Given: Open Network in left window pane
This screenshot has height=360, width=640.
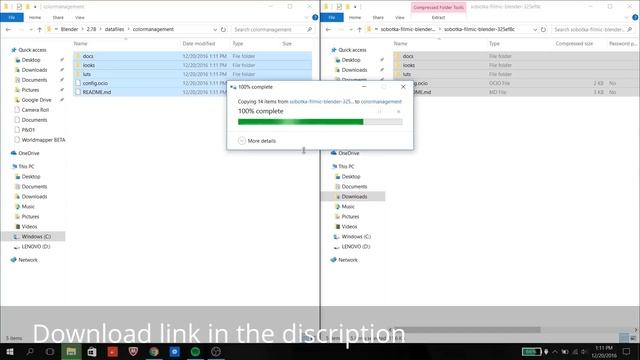Looking at the screenshot, I should 28,260.
